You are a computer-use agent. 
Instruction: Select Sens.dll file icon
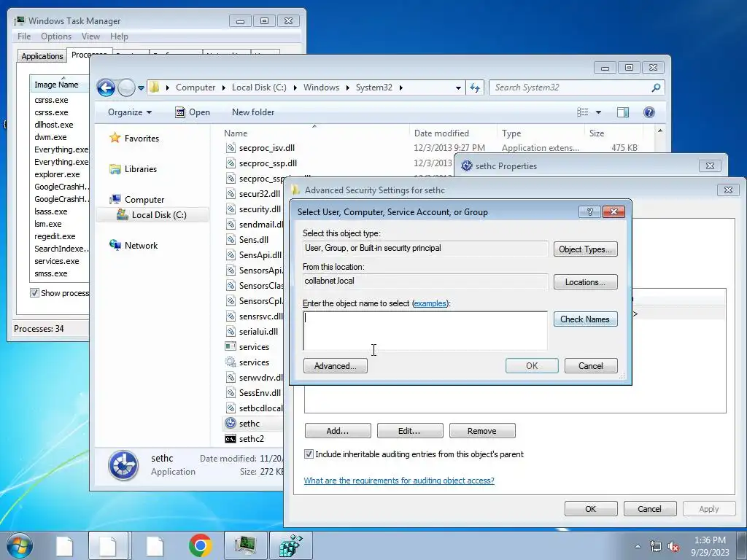[x=231, y=239]
